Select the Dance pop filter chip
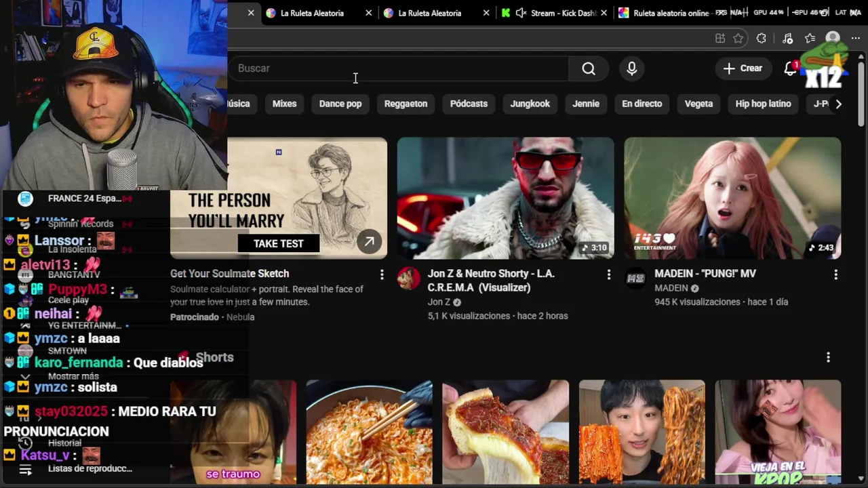The image size is (868, 488). [x=340, y=104]
